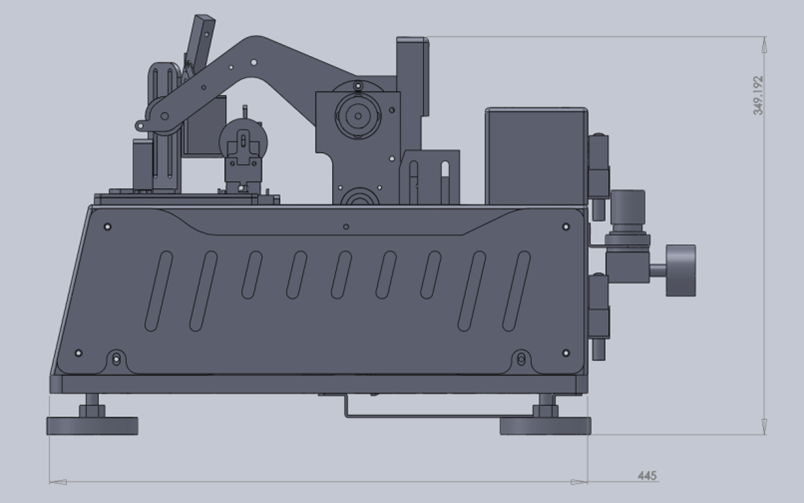This screenshot has height=503, width=804.
Task: Click the round knob on the right side
Action: click(x=683, y=270)
